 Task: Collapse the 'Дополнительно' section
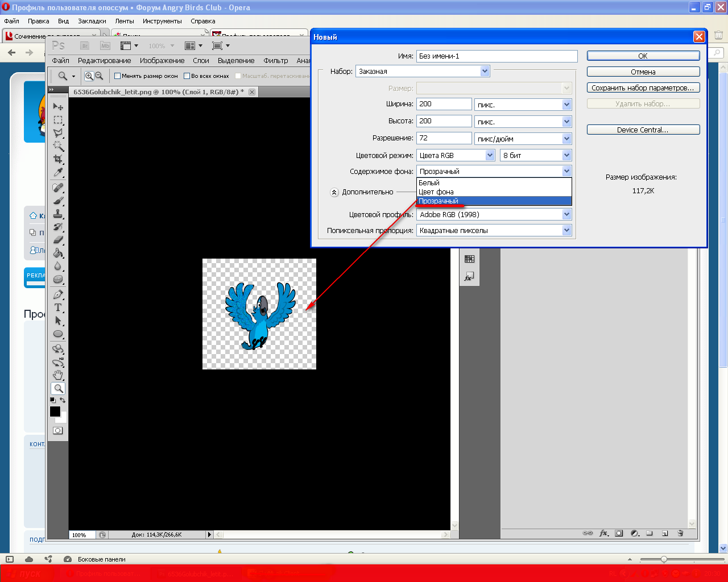tap(334, 192)
